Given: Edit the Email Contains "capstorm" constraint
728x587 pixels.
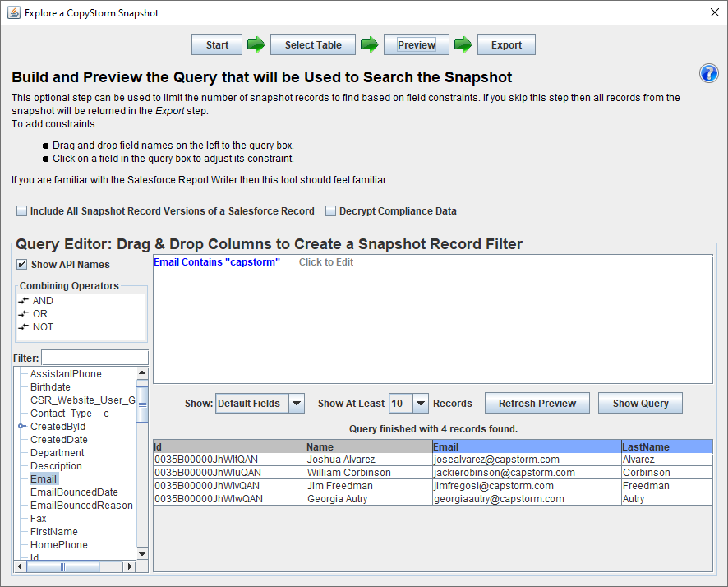Looking at the screenshot, I should tap(217, 262).
